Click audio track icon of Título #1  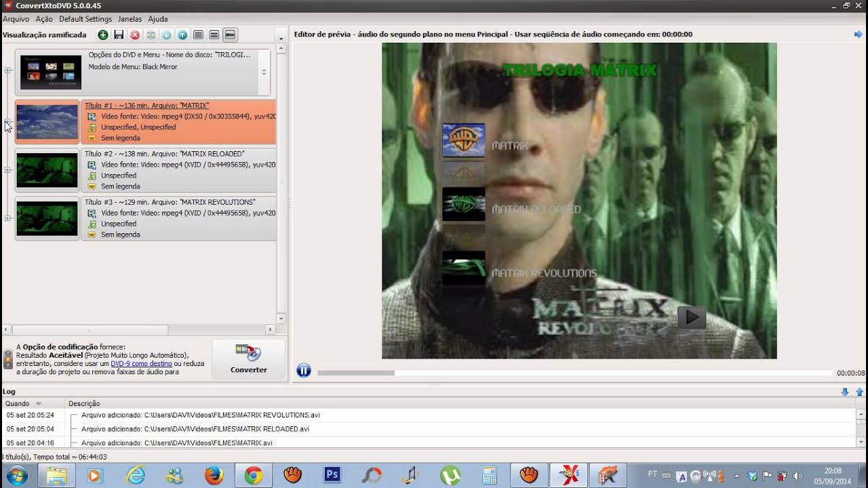click(x=92, y=127)
